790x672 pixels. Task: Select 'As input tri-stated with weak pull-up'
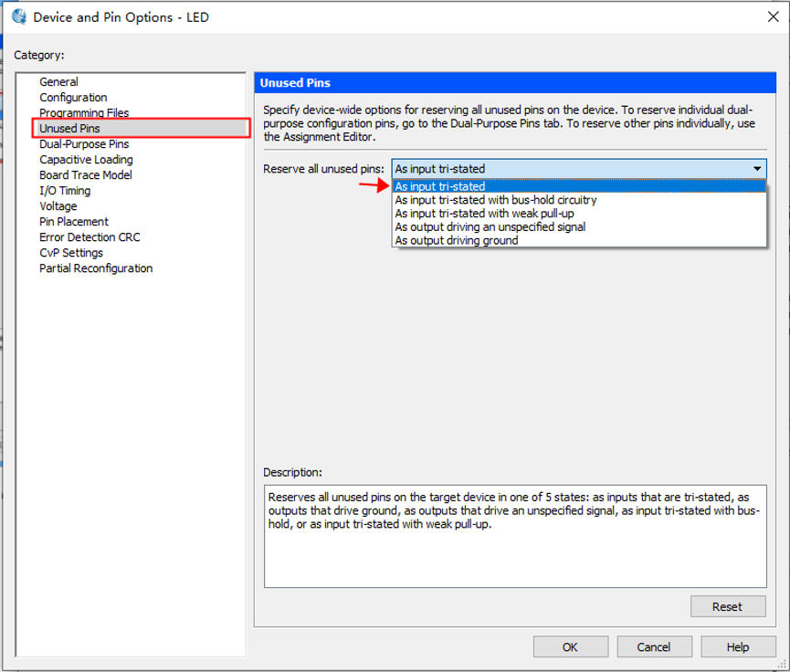[484, 214]
